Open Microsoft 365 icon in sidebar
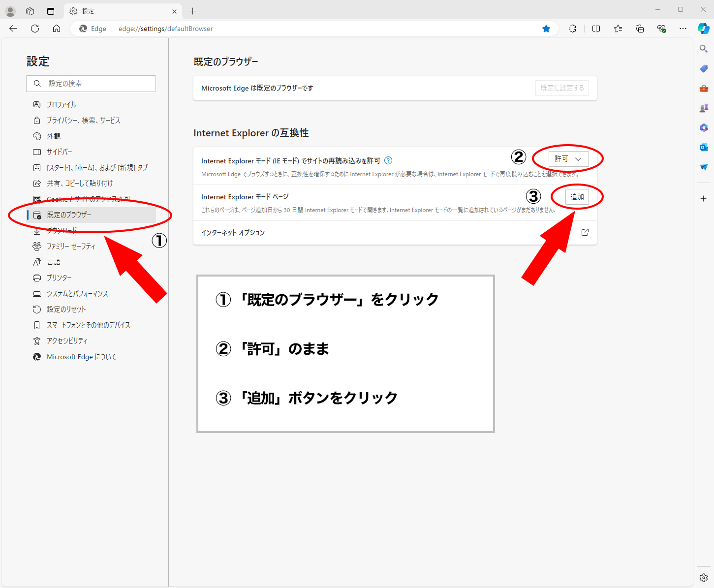Viewport: 714px width, 588px height. (704, 127)
